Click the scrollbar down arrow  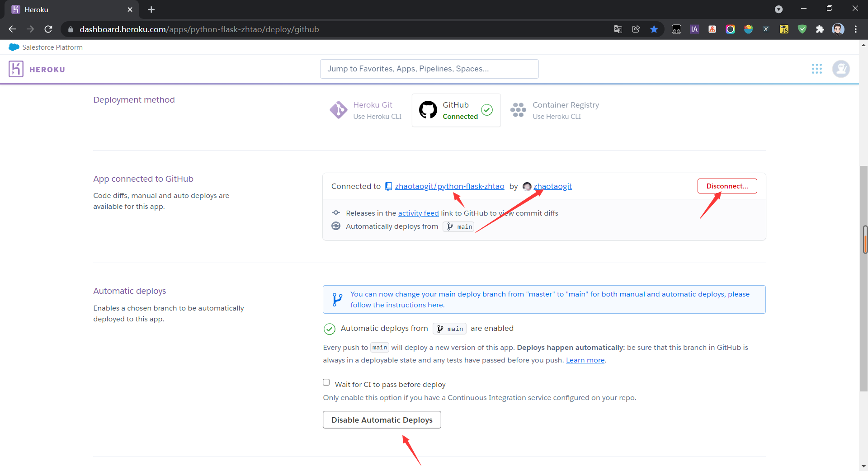click(x=864, y=466)
